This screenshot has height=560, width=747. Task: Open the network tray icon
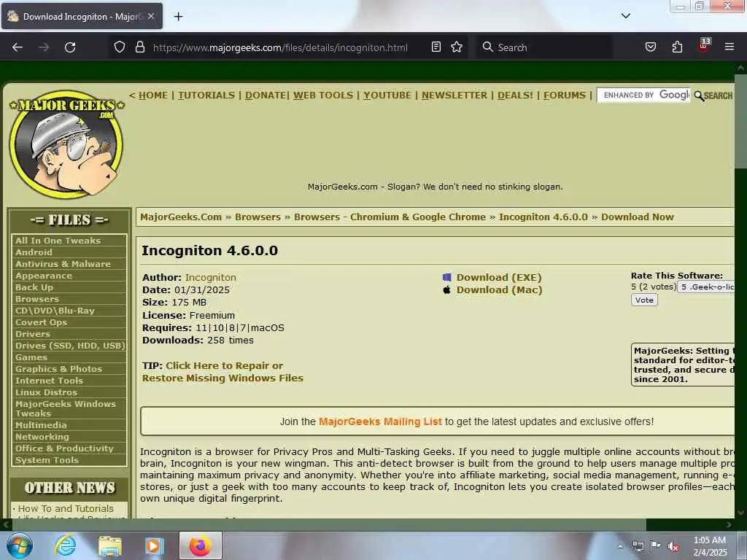638,546
